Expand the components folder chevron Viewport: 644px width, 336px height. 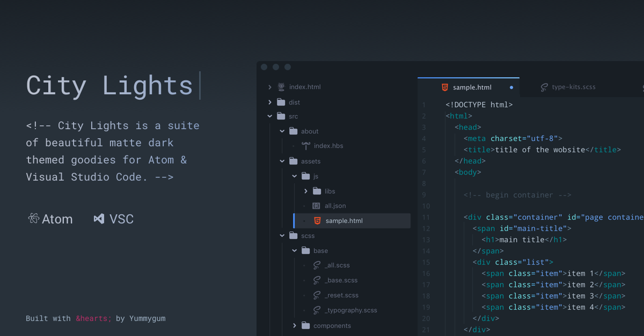coord(295,325)
